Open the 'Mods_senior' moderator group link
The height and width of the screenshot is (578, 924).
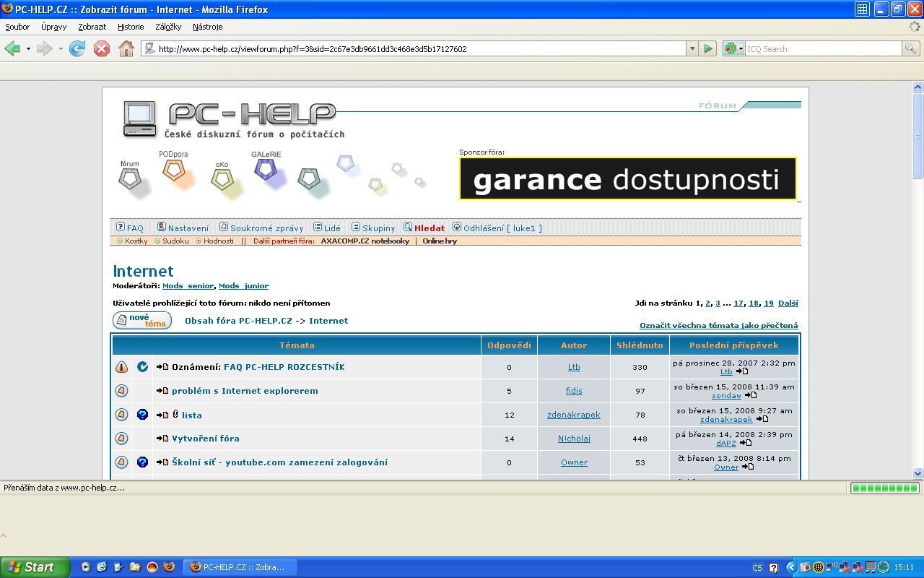(x=188, y=286)
